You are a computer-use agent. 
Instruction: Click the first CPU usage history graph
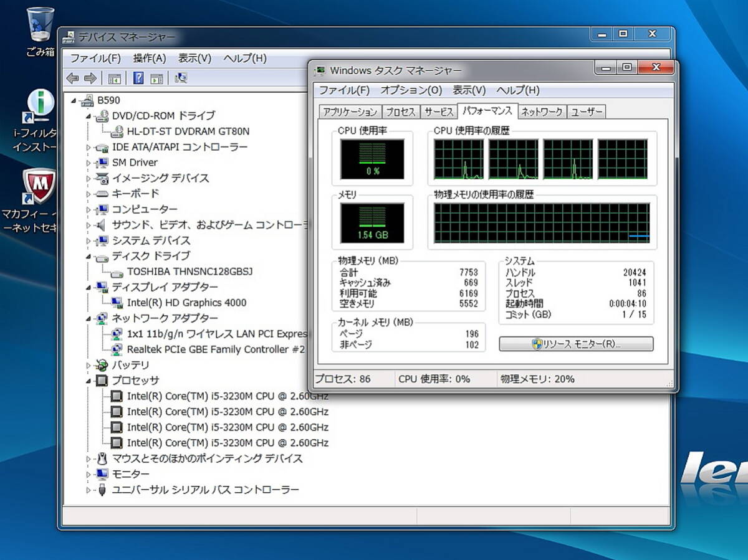click(x=459, y=159)
